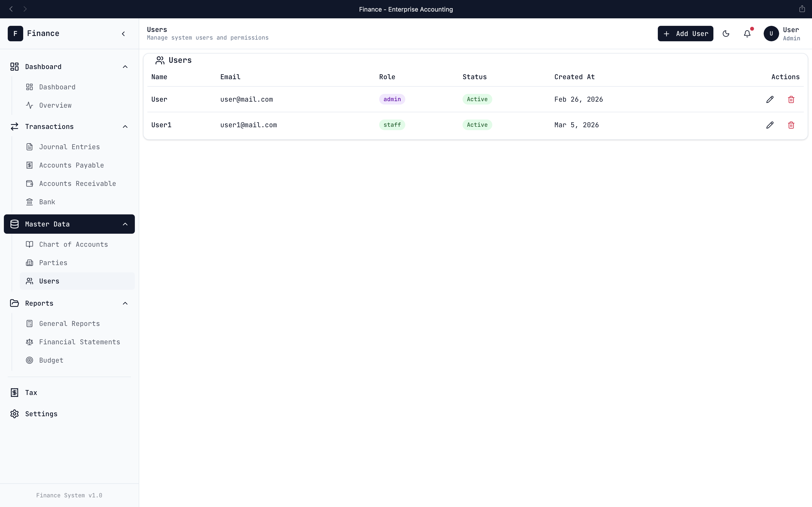Collapse the Reports section chevron
The image size is (812, 507).
click(x=125, y=303)
